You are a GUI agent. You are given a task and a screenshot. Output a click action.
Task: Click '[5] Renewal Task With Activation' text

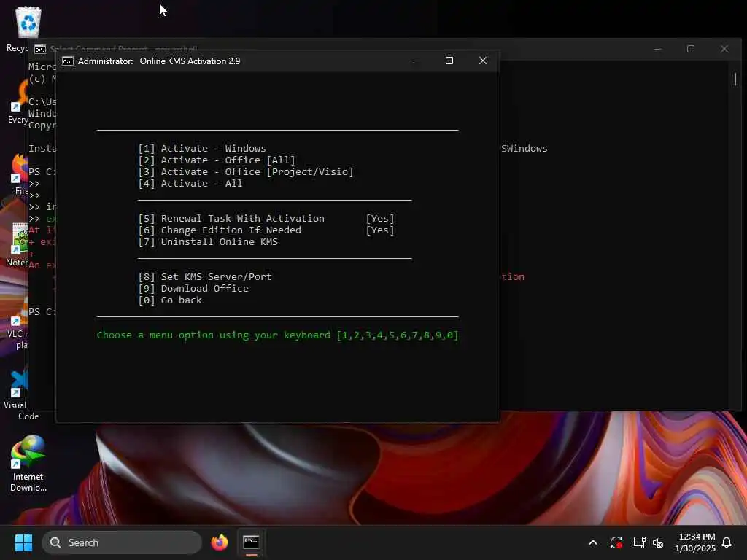point(231,219)
